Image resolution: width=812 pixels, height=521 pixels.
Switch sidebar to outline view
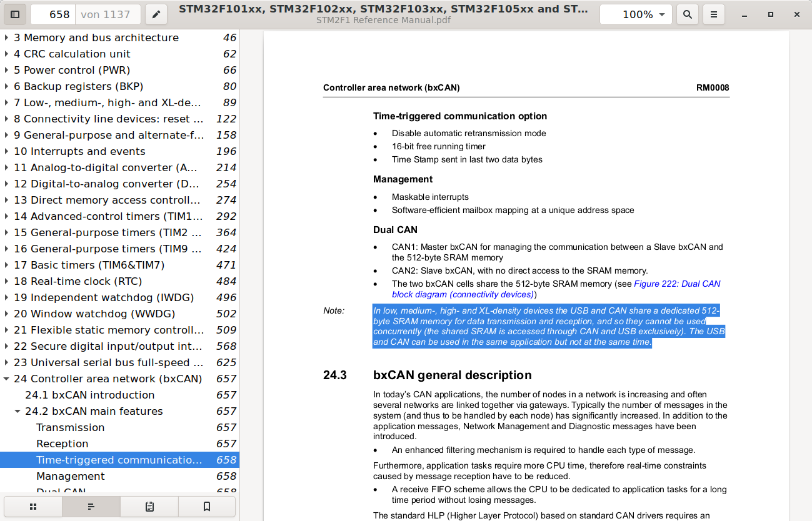(x=91, y=507)
